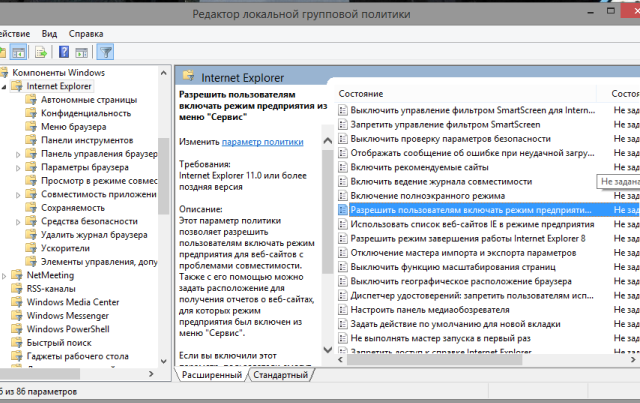Viewport: 640px width, 403px height.
Task: Switch to the Стандартный tab
Action: tap(280, 374)
